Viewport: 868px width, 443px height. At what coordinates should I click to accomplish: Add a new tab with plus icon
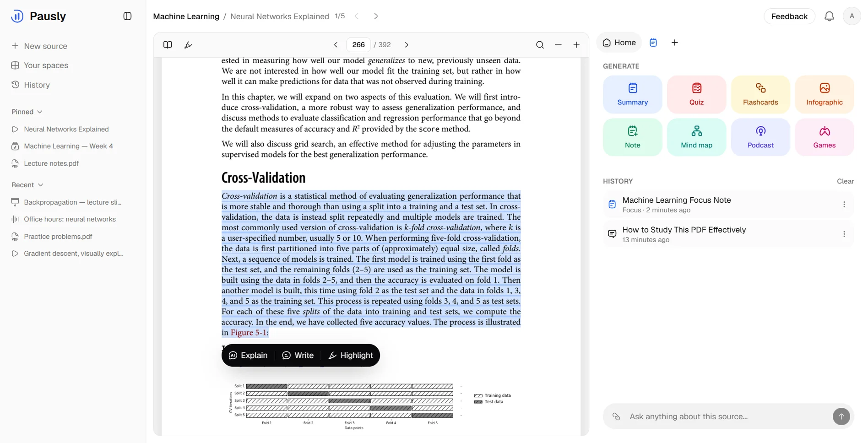pos(674,43)
